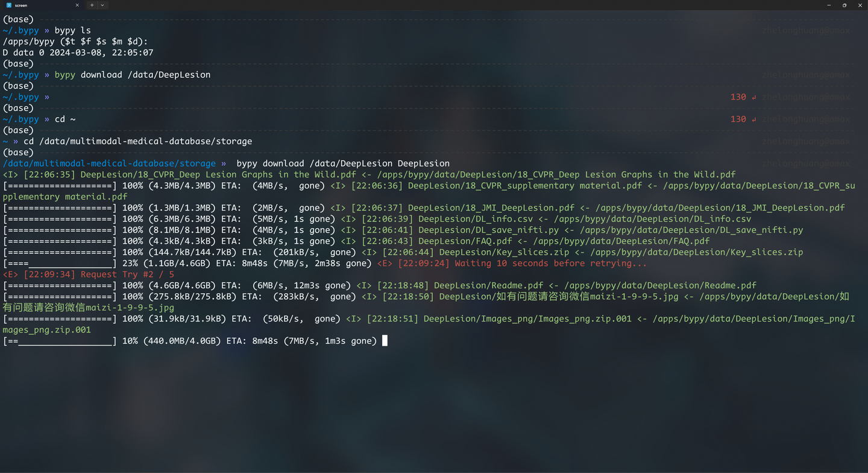This screenshot has height=473, width=868.
Task: Click the blue path /data/multimodal-medical-database/storage
Action: [x=108, y=163]
